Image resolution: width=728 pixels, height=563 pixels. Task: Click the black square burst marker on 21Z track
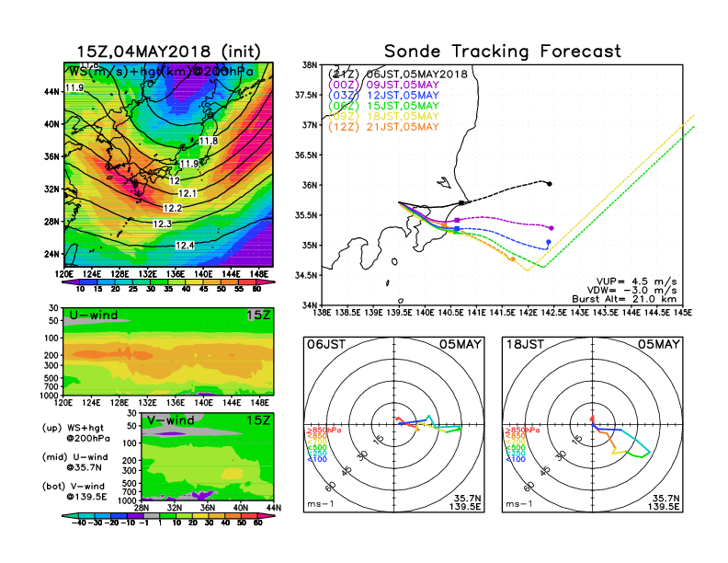[461, 203]
